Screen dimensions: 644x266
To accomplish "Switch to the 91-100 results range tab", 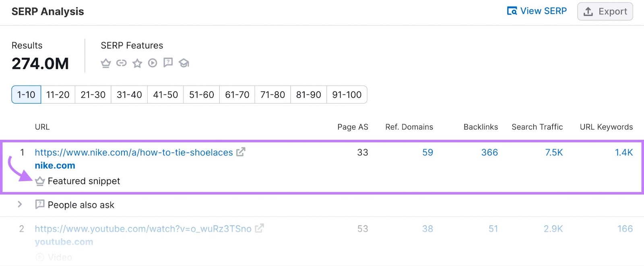I will [x=347, y=94].
